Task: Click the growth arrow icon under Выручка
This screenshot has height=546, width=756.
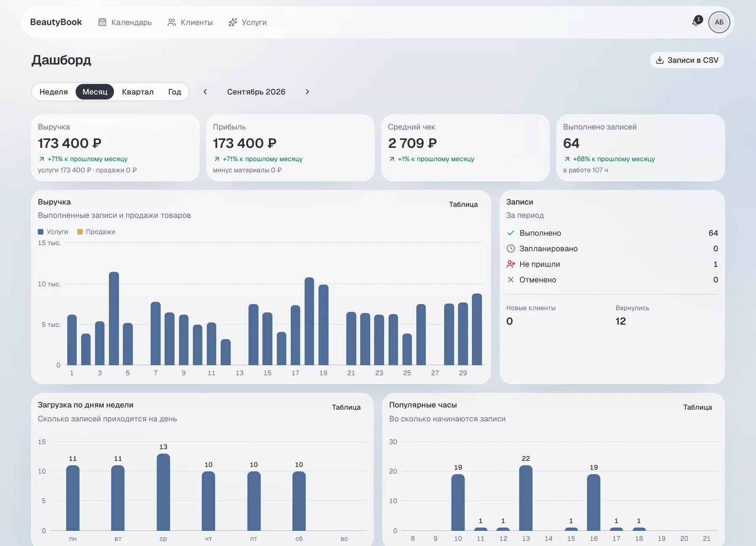Action: 42,159
